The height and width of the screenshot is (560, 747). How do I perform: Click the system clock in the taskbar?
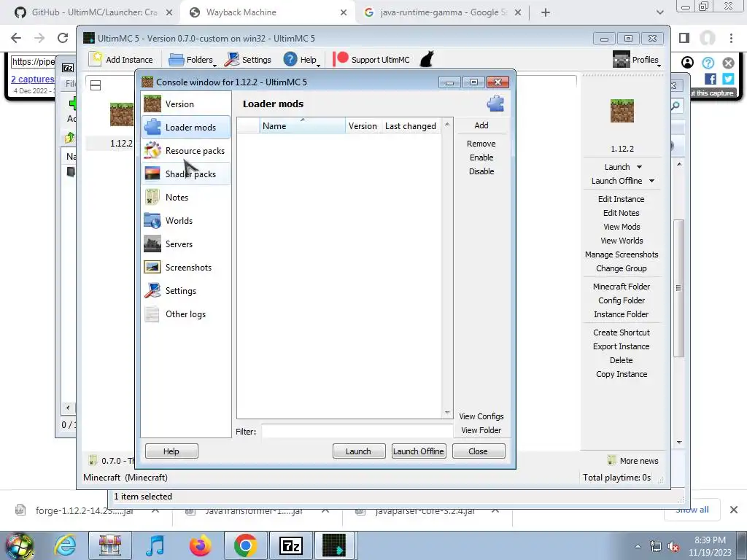pos(710,546)
